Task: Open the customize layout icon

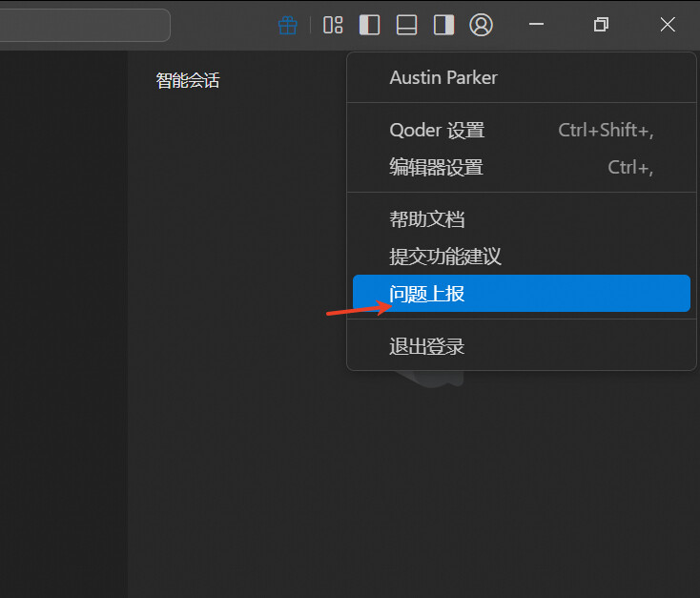Action: click(x=333, y=25)
